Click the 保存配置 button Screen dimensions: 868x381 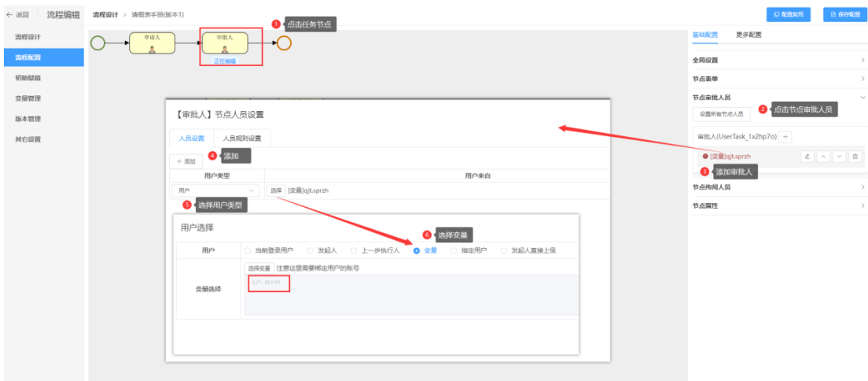(844, 15)
